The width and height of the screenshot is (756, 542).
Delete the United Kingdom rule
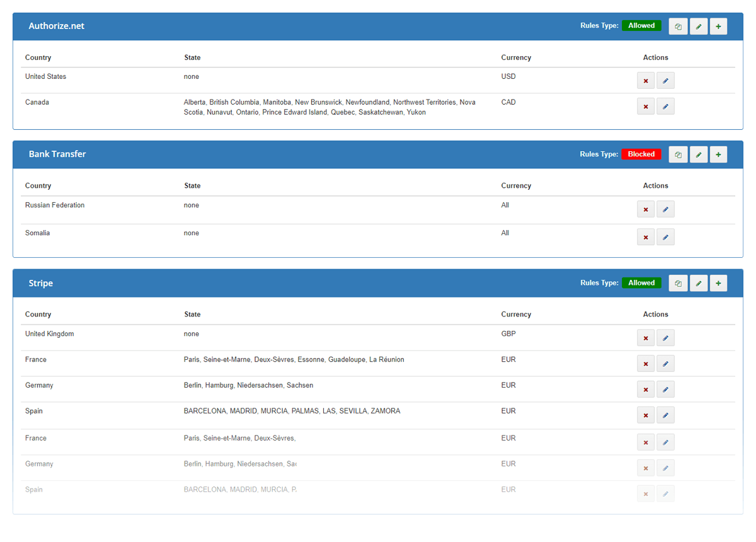(x=646, y=338)
